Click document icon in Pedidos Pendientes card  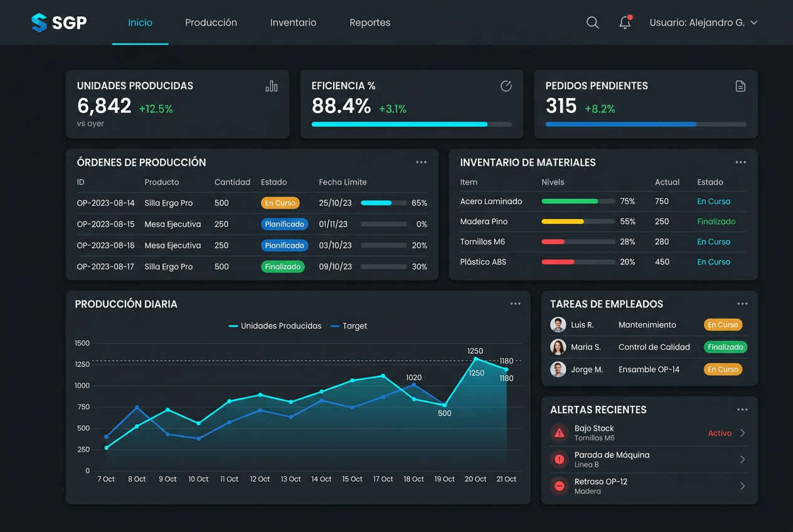[740, 87]
